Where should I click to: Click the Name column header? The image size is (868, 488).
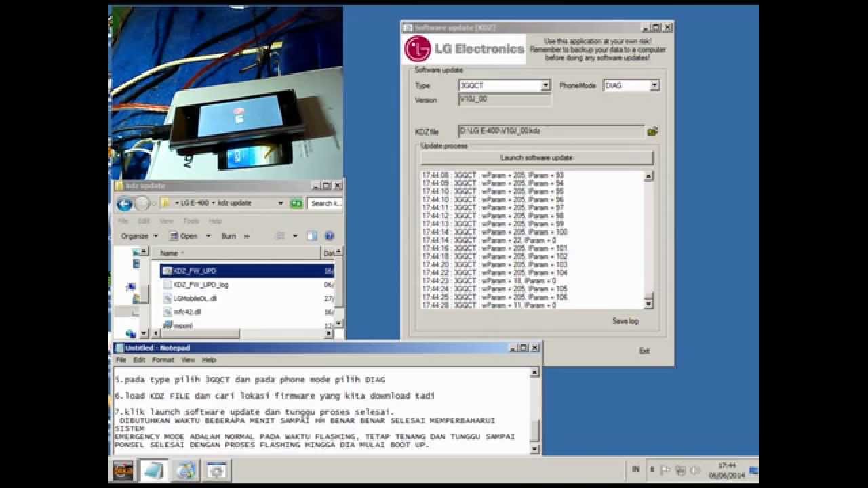pos(236,253)
